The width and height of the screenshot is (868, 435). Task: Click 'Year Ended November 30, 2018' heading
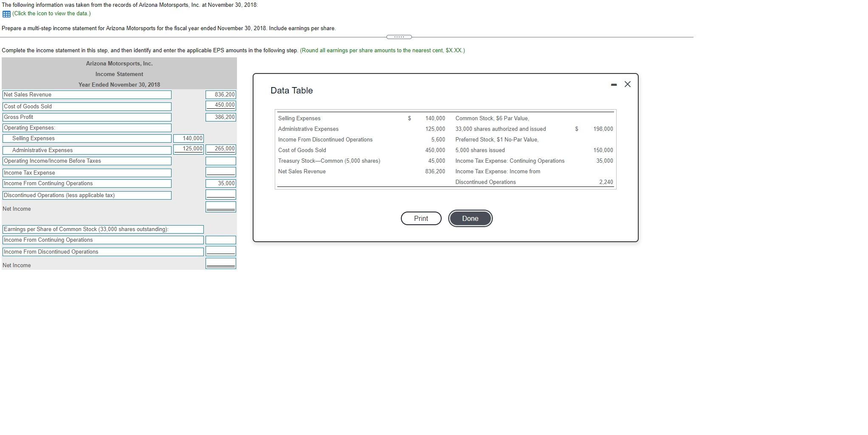coord(119,85)
